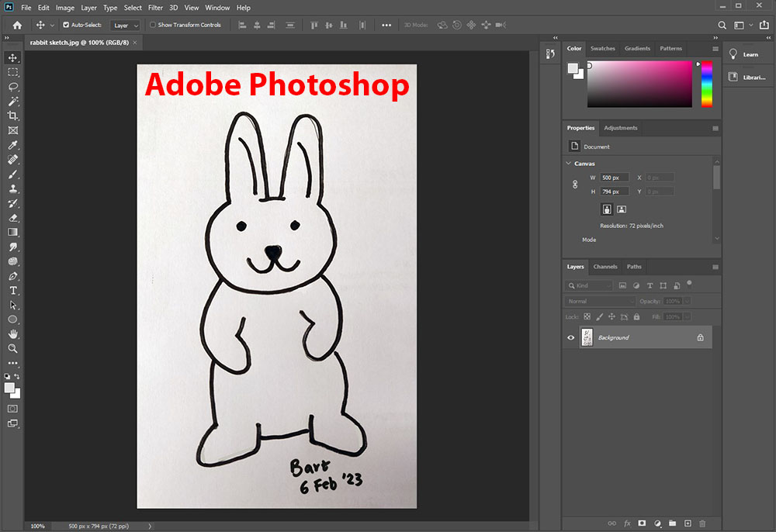Select the Spot Healing Brush tool
This screenshot has height=532, width=776.
(x=13, y=160)
